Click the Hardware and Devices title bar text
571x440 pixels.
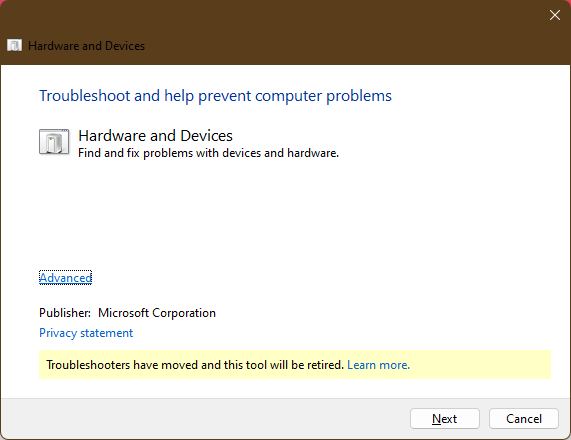[x=86, y=46]
